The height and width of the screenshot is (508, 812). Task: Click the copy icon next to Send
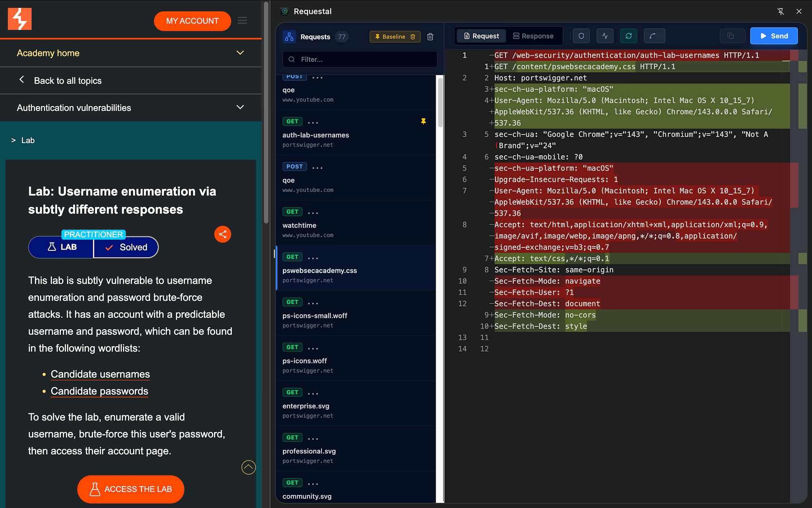[730, 36]
